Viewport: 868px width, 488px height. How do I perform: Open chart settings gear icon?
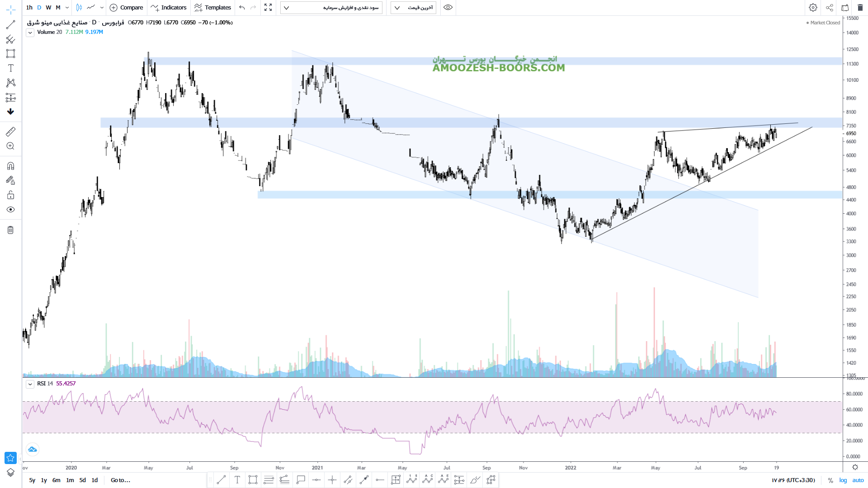click(813, 7)
